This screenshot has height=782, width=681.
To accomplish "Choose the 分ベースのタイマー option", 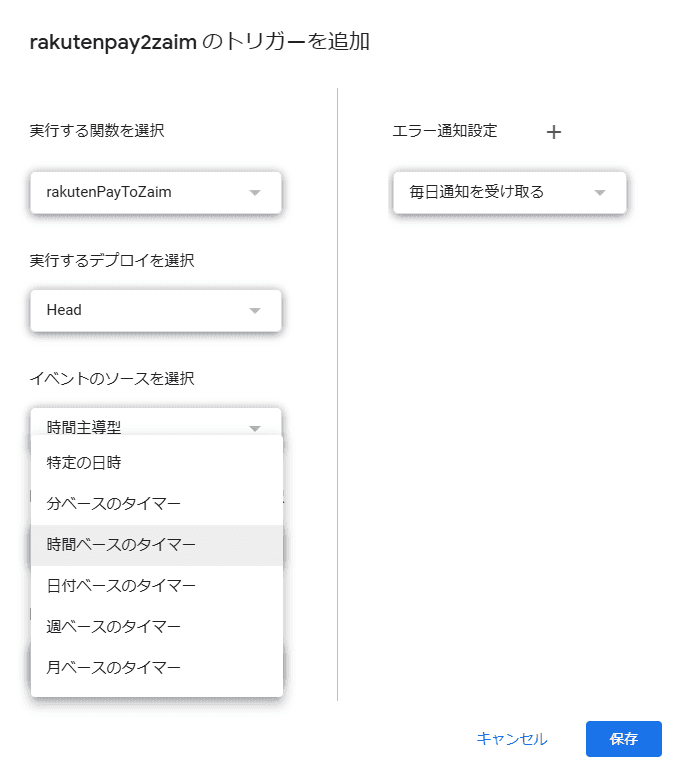I will pyautogui.click(x=113, y=504).
